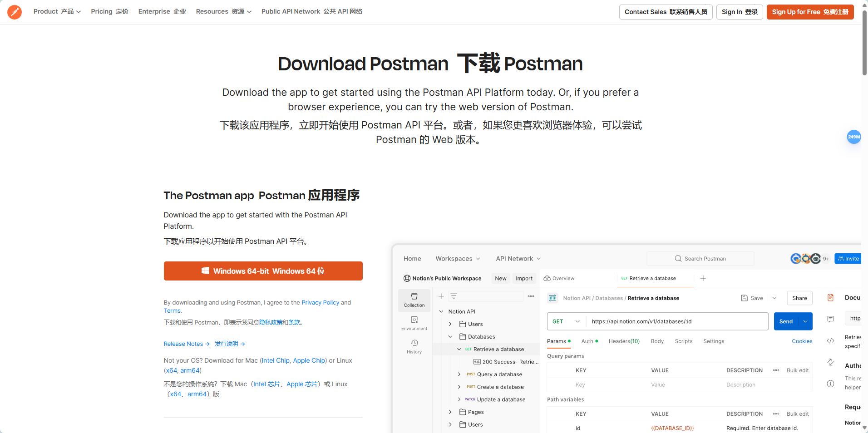The image size is (868, 433).
Task: Open the 发行说明 link
Action: (230, 344)
